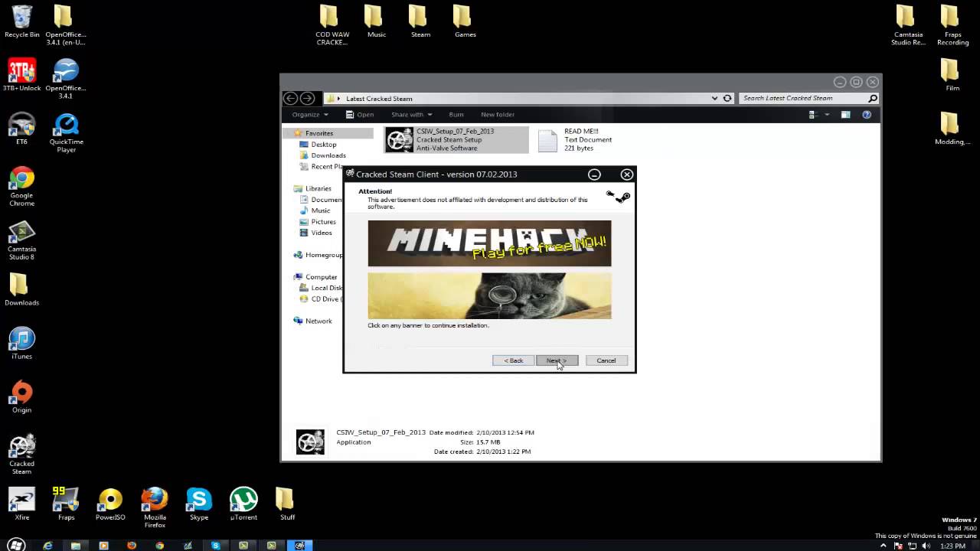The width and height of the screenshot is (980, 551).
Task: Select the Cracked Steam desktop shortcut
Action: click(21, 455)
